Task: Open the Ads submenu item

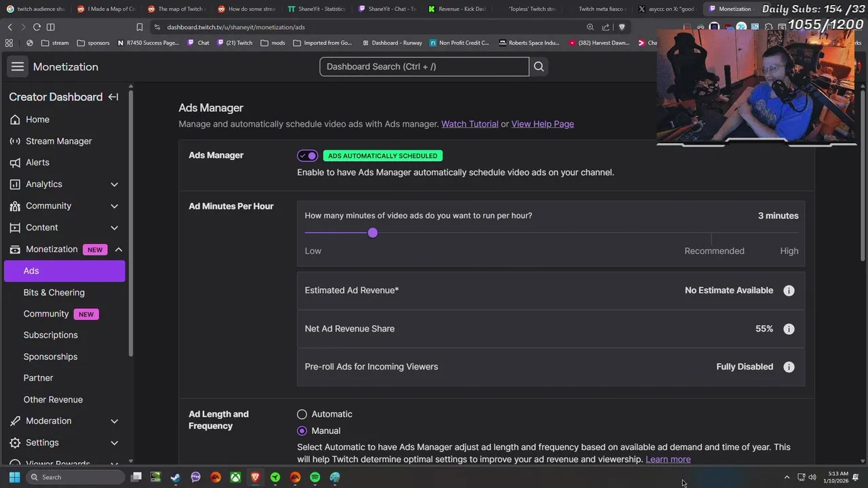Action: tap(64, 271)
